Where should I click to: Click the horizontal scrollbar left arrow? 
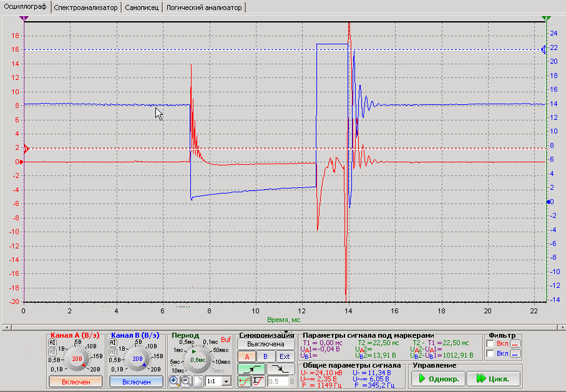pyautogui.click(x=6, y=327)
